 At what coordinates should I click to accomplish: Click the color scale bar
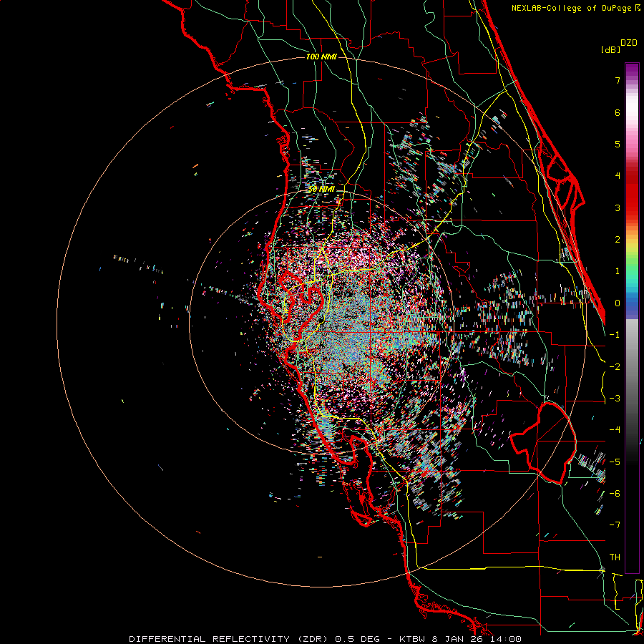(x=632, y=318)
